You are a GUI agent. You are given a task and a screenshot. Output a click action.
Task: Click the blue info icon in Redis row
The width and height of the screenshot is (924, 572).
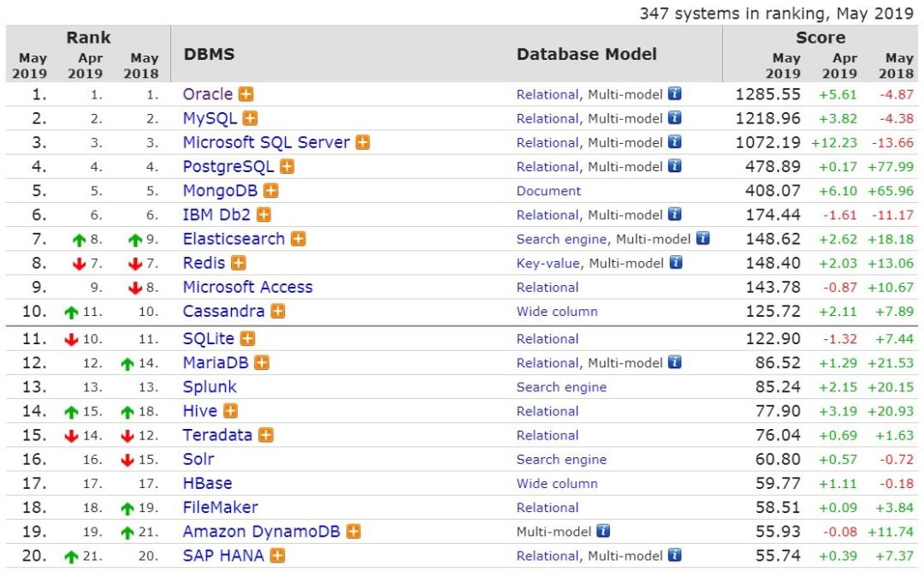[675, 263]
